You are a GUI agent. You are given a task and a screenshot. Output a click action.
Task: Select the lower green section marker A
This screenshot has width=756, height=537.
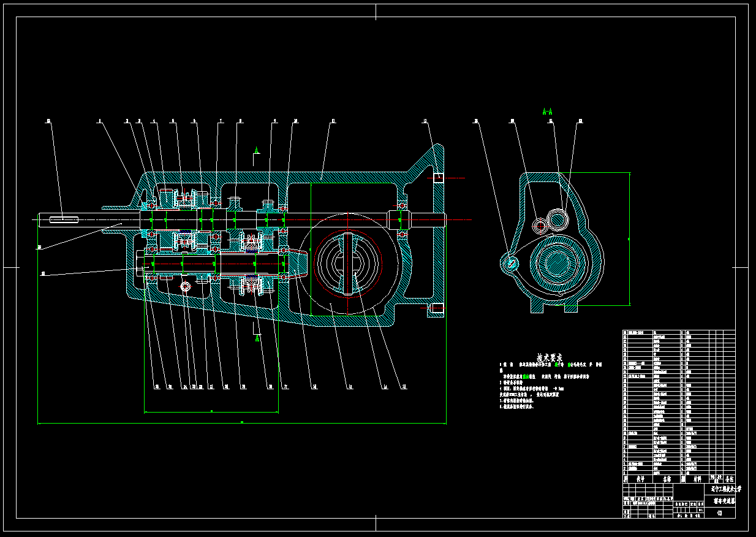[x=257, y=338]
